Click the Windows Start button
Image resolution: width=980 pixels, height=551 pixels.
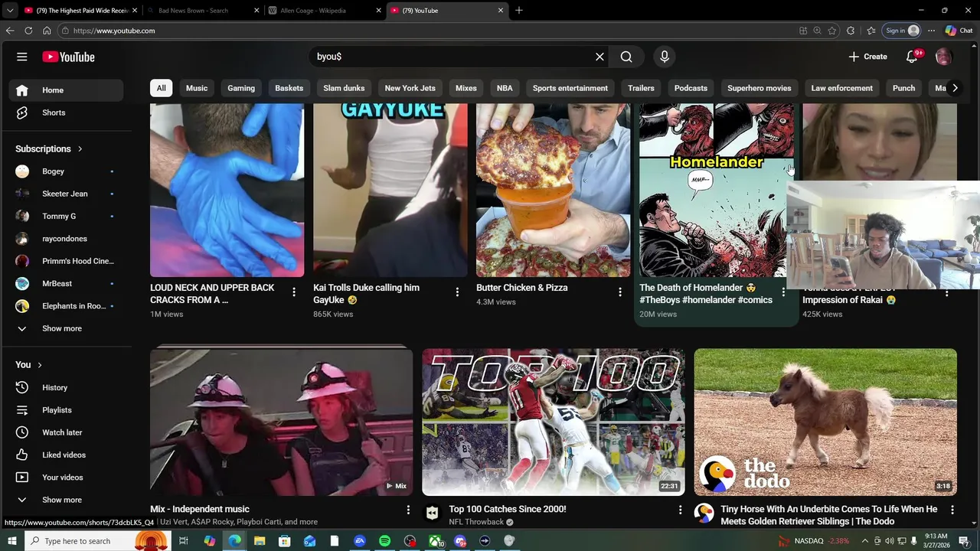tap(12, 541)
